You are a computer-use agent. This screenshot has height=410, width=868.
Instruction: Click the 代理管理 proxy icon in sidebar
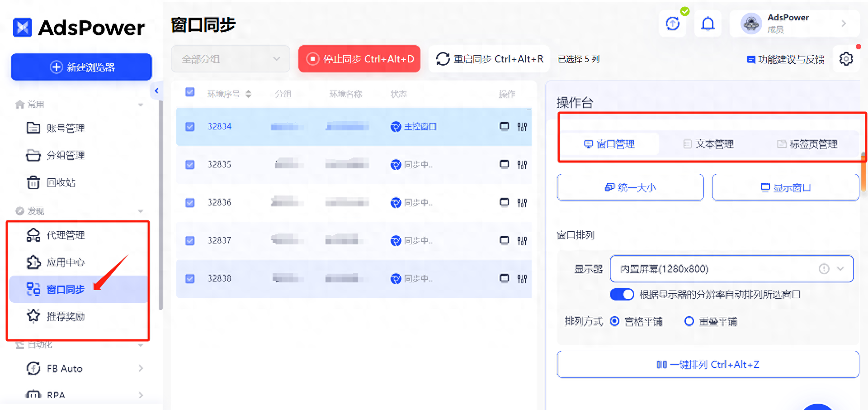(33, 235)
